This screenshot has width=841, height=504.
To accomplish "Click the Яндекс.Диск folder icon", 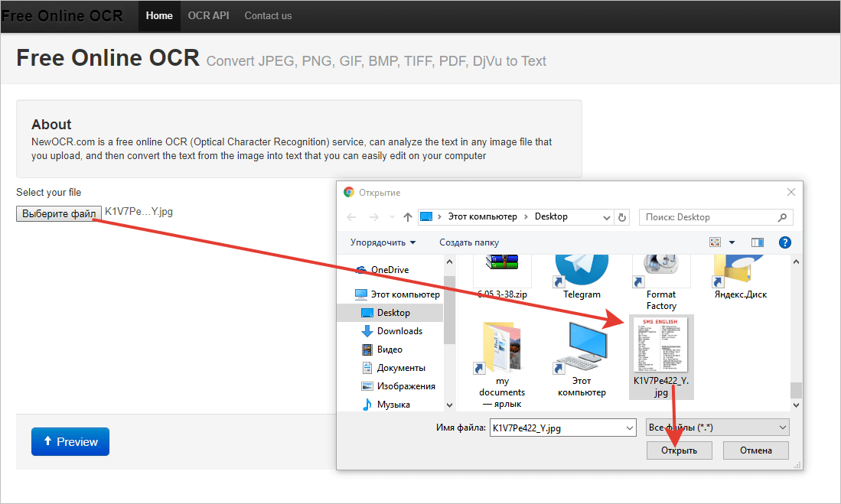I will coord(740,273).
